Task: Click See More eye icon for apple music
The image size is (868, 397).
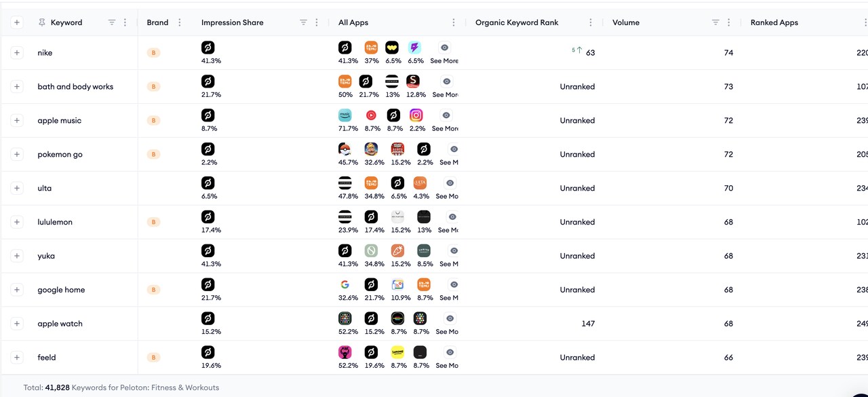Action: pos(446,115)
